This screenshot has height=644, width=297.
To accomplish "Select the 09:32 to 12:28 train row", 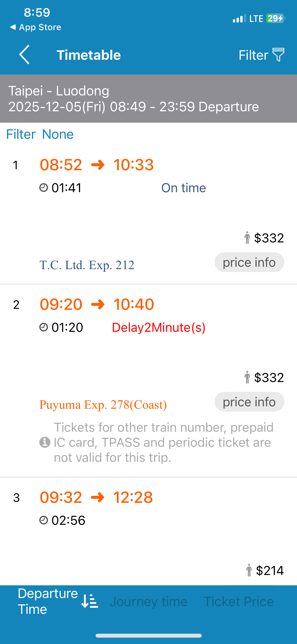I will click(x=96, y=497).
